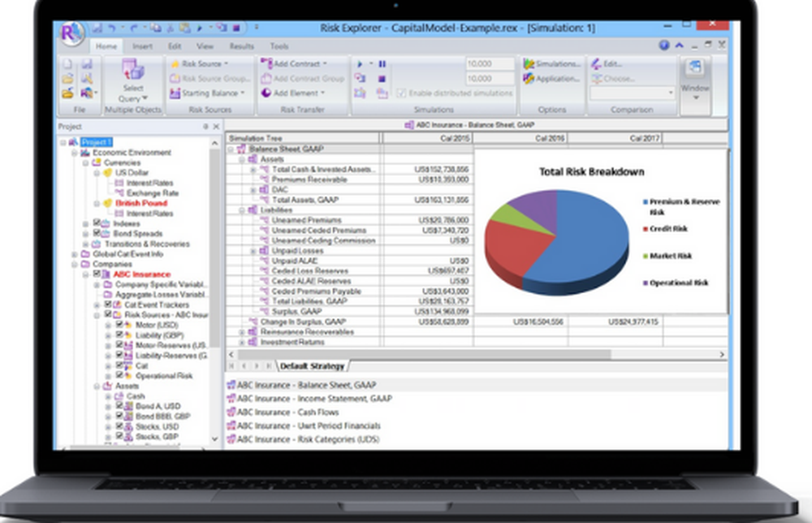This screenshot has width=812, height=523.
Task: Click the US Dollar currency icon
Action: tap(108, 172)
